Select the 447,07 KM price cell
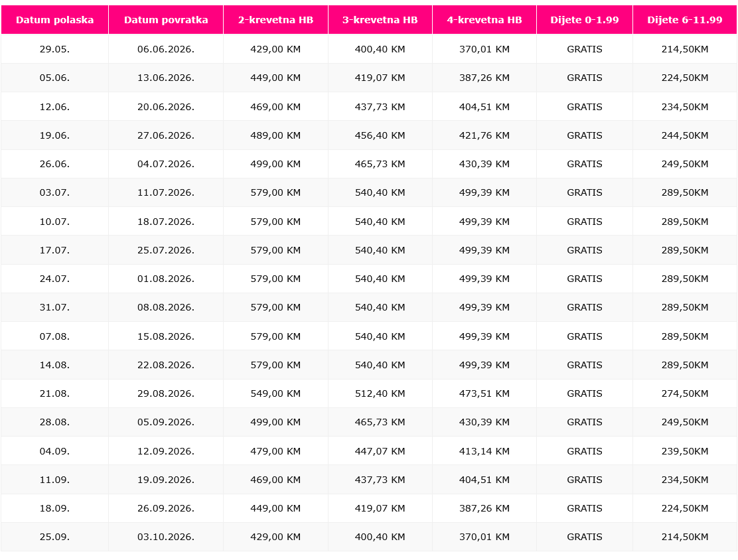The height and width of the screenshot is (560, 738). coord(380,451)
